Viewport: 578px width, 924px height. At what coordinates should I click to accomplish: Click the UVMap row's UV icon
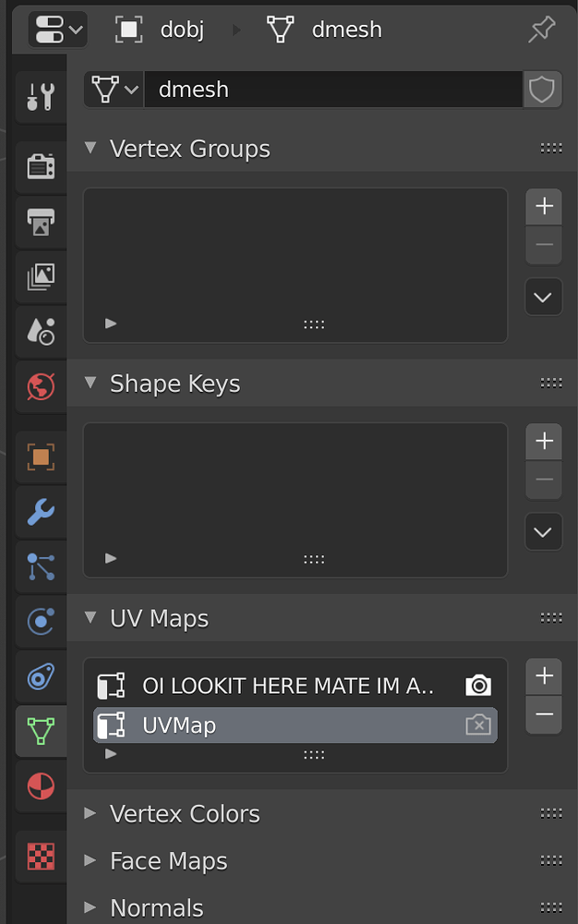coord(111,725)
